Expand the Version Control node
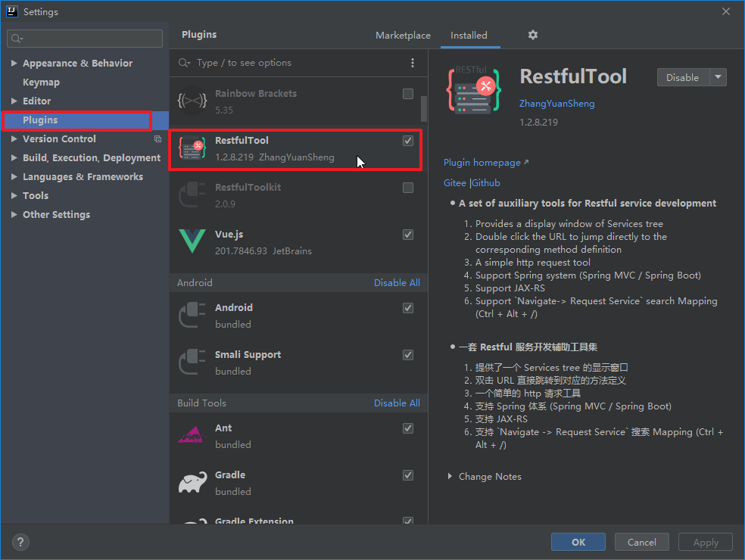 point(14,138)
